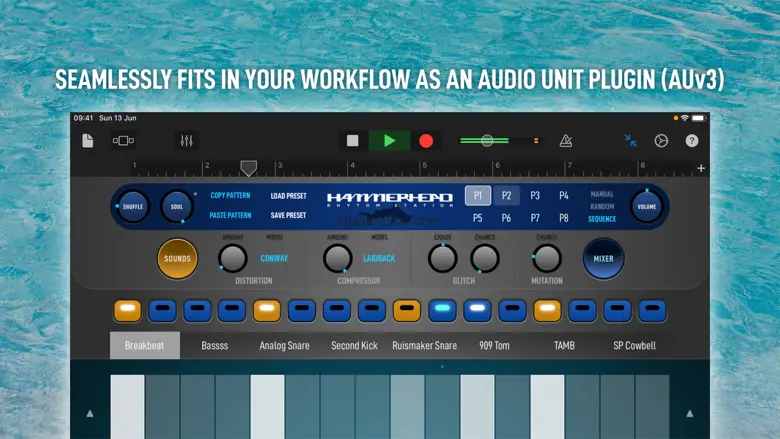Viewport: 780px width, 439px height.
Task: Stop playback with the square button
Action: point(353,141)
